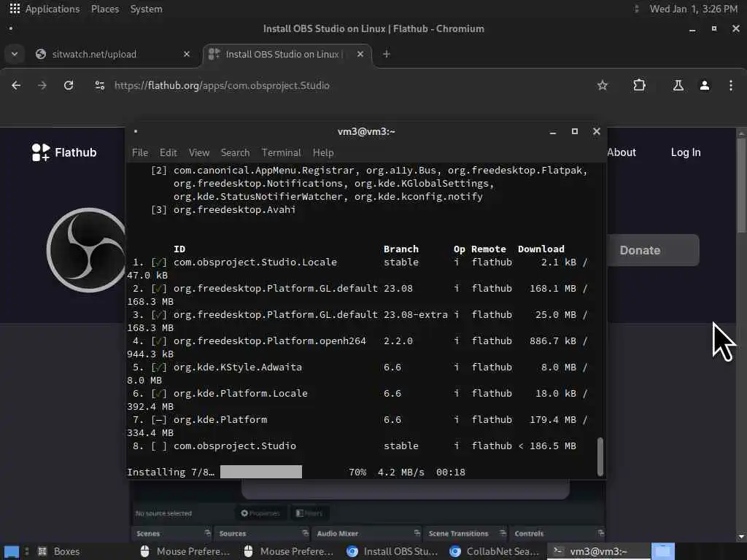Click org.kde.KStyle.Adwaita text
Viewport: 747px width, 560px height.
coord(238,367)
